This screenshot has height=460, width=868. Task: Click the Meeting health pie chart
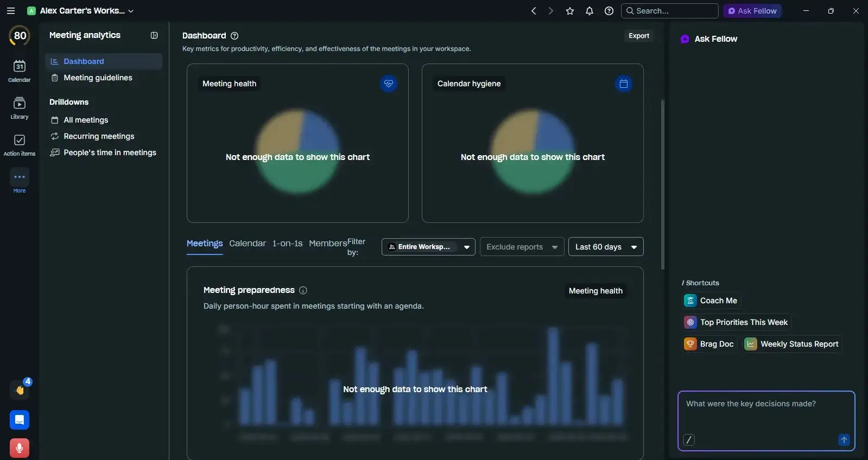pyautogui.click(x=297, y=151)
